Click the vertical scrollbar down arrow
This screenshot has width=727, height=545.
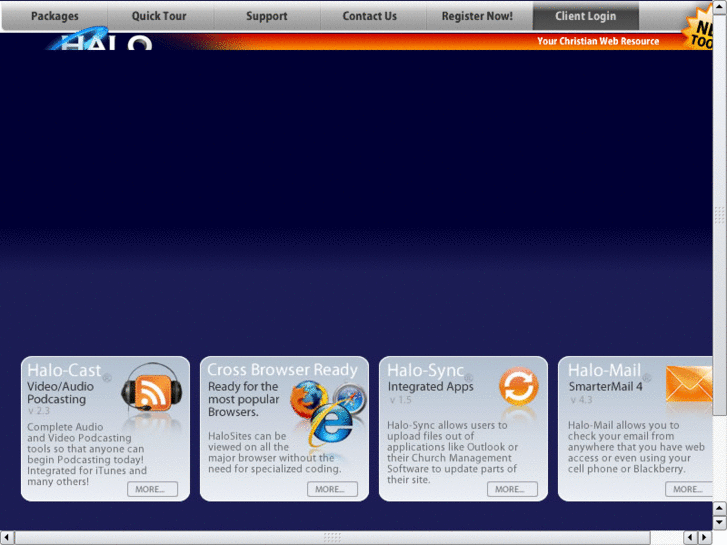[720, 523]
